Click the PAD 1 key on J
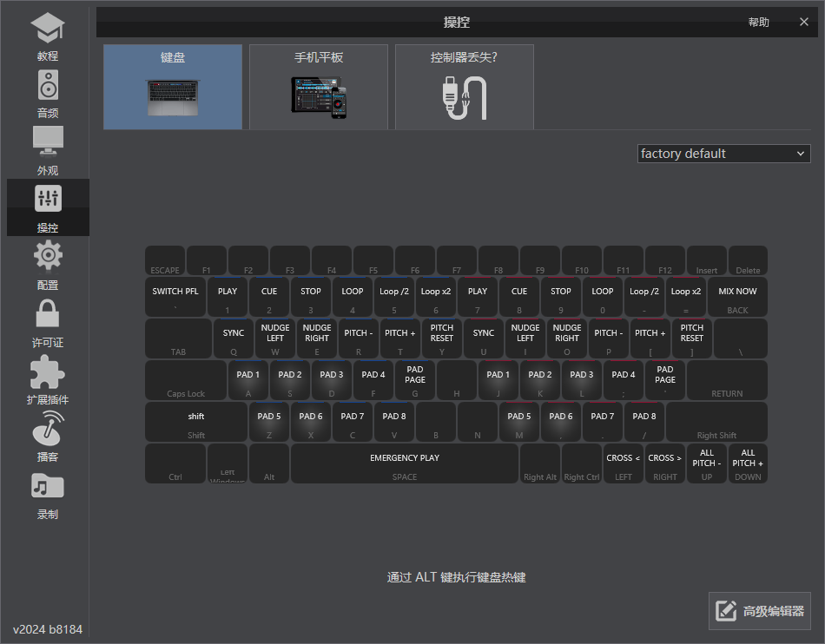The image size is (825, 644). [x=498, y=380]
